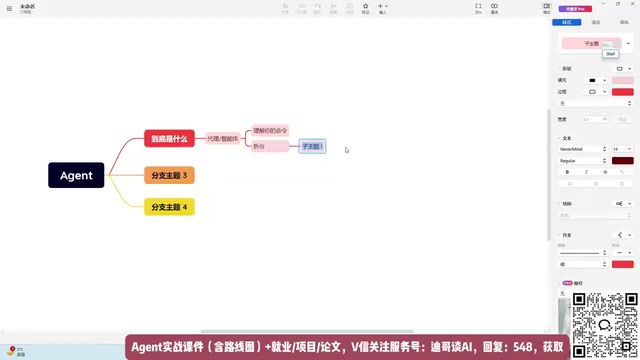640x360 pixels.
Task: Open the branch shape dropdown
Action: coord(624,235)
